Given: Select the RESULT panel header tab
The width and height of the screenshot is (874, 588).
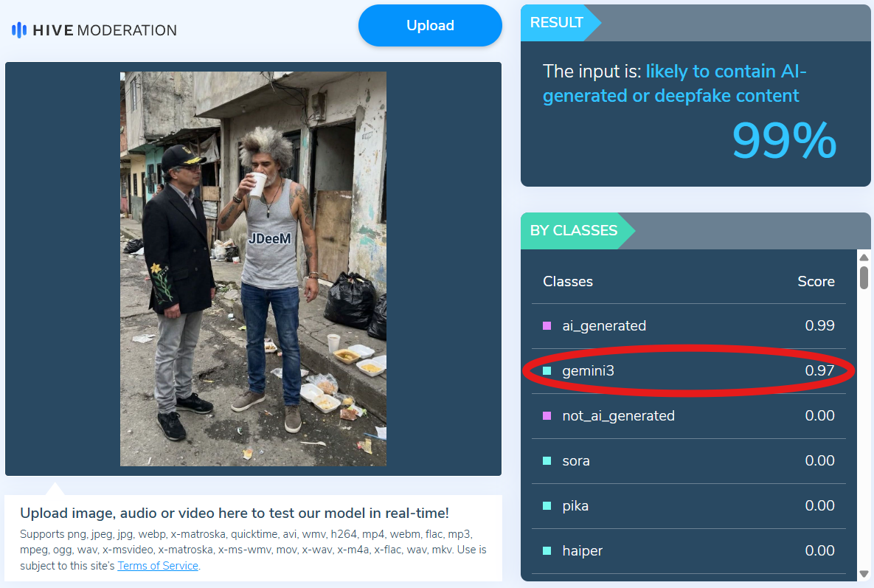Looking at the screenshot, I should pyautogui.click(x=556, y=23).
